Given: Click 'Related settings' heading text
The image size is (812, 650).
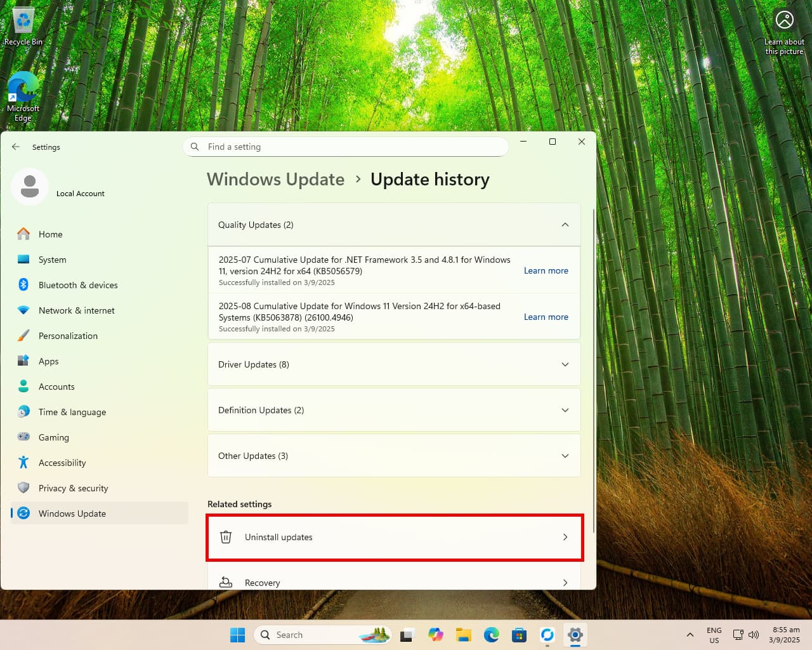Looking at the screenshot, I should 239,504.
